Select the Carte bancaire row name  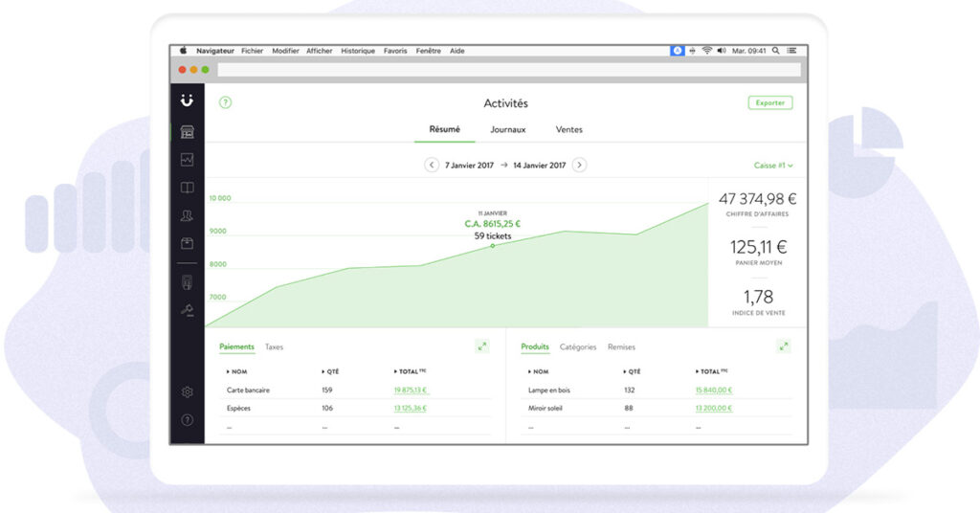tap(248, 390)
